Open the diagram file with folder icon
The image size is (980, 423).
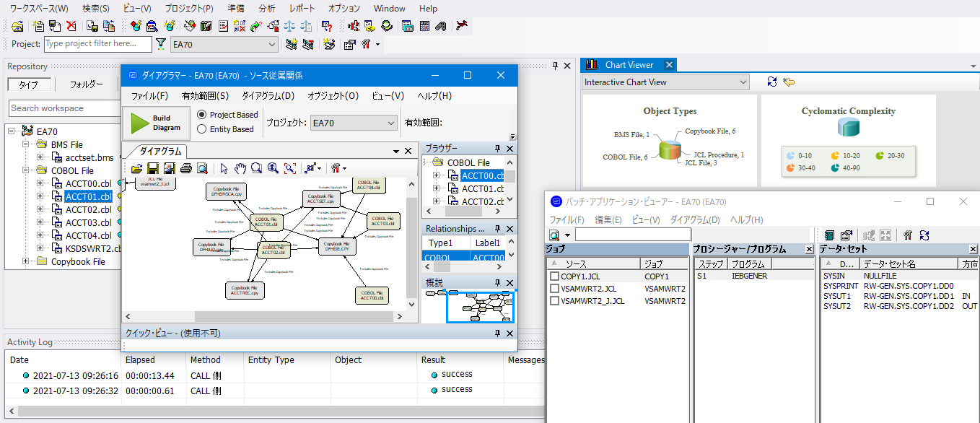point(136,168)
